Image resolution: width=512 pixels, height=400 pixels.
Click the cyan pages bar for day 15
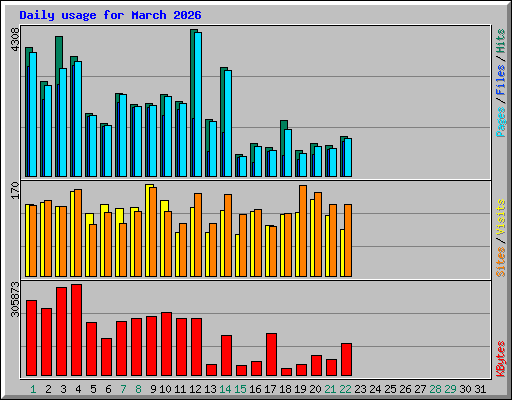pyautogui.click(x=243, y=166)
